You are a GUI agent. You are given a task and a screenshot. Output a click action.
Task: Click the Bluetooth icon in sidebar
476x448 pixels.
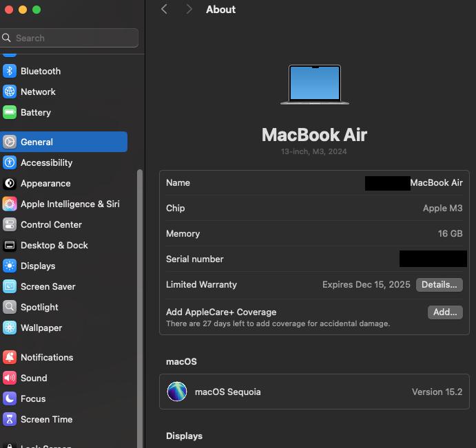click(x=10, y=71)
